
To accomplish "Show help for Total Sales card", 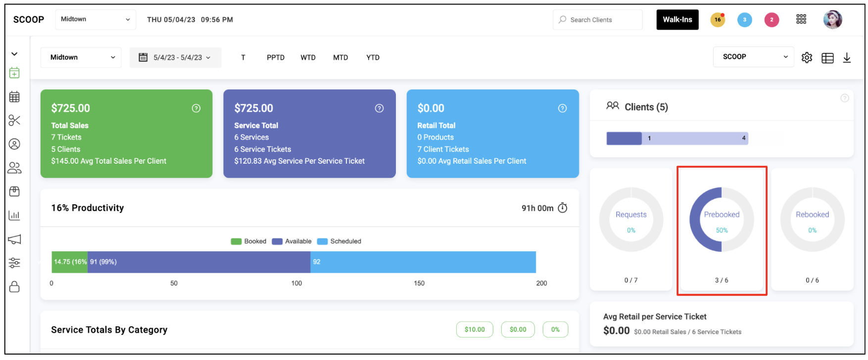I will pos(196,108).
